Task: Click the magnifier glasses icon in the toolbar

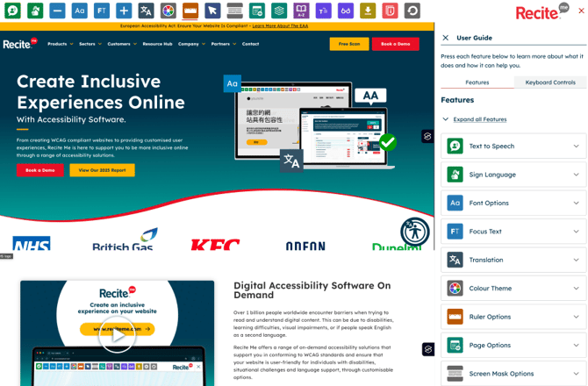Action: tap(346, 11)
